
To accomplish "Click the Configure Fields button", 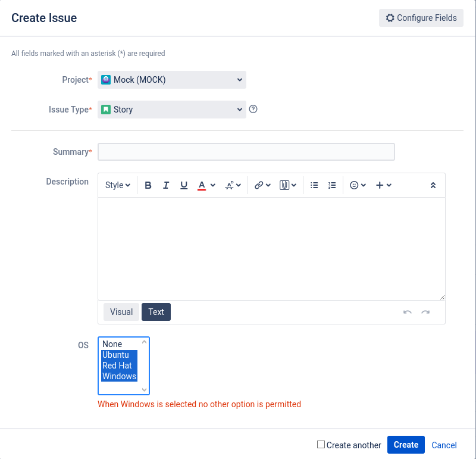I will (421, 18).
